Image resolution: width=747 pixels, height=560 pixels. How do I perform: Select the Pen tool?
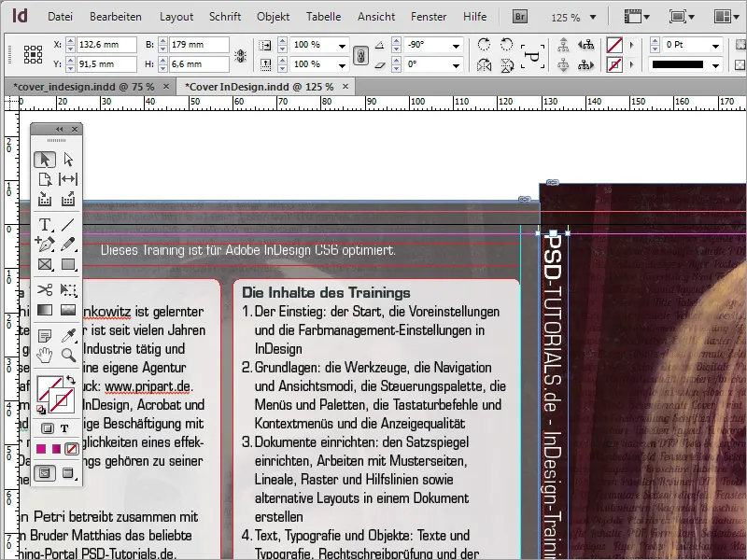click(45, 244)
